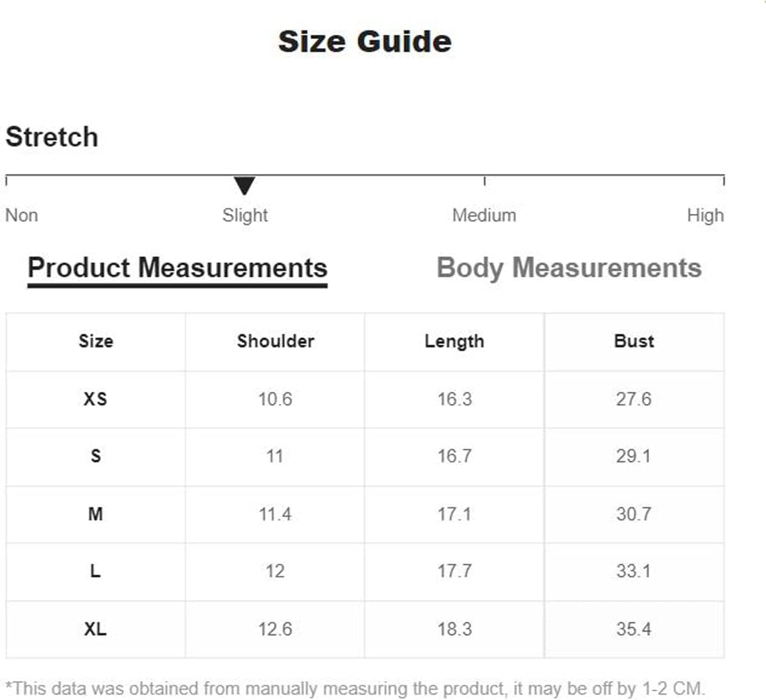This screenshot has width=766, height=700.
Task: Click the Size Guide heading
Action: tap(365, 41)
